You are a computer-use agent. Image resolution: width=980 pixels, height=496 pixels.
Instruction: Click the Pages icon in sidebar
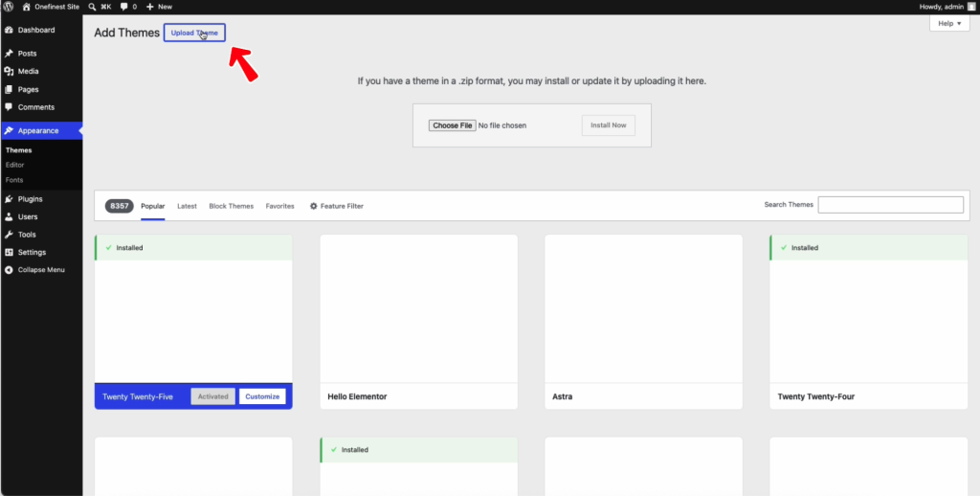pos(9,89)
